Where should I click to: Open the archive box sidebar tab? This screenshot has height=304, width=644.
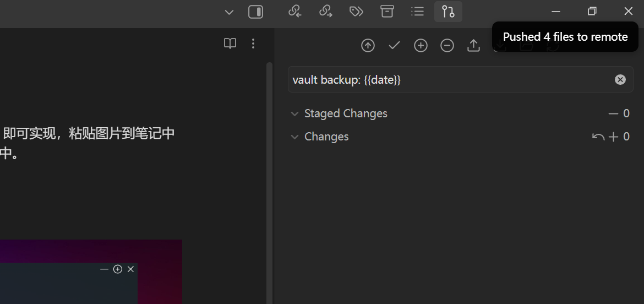point(388,12)
